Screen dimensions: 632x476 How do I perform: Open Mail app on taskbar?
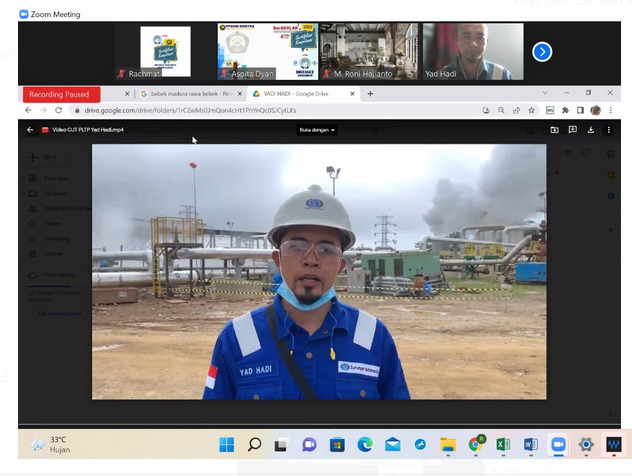coord(393,445)
